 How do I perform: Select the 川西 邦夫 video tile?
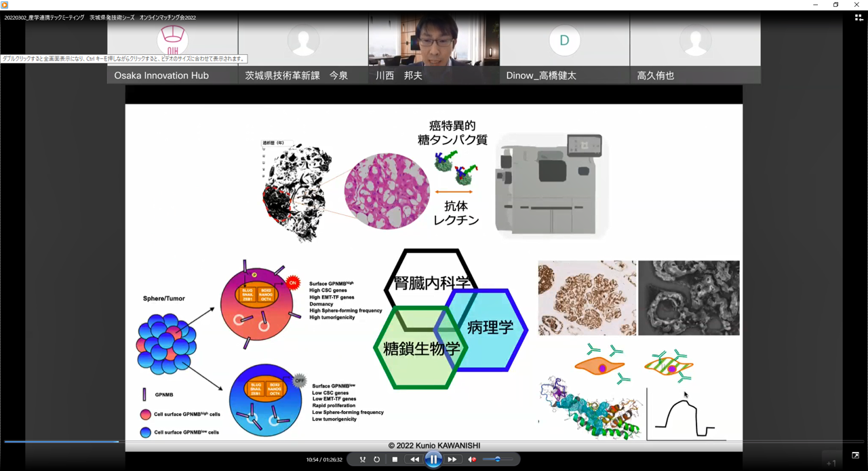pos(433,48)
